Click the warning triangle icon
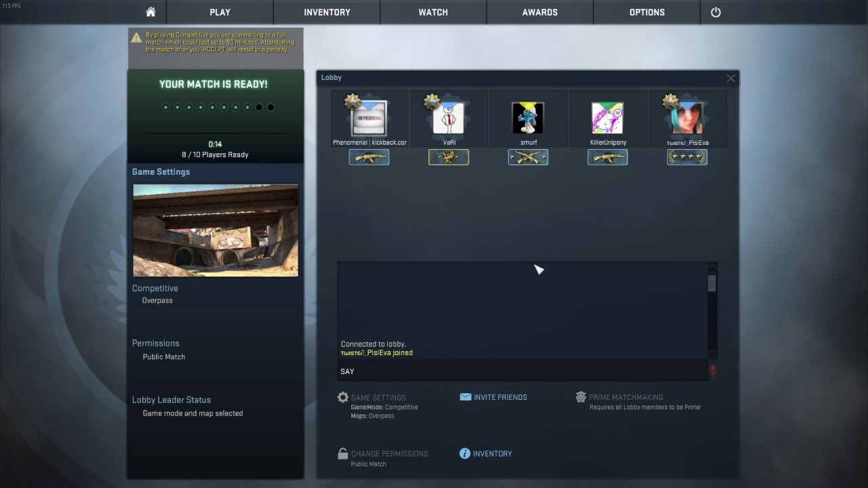 (136, 37)
